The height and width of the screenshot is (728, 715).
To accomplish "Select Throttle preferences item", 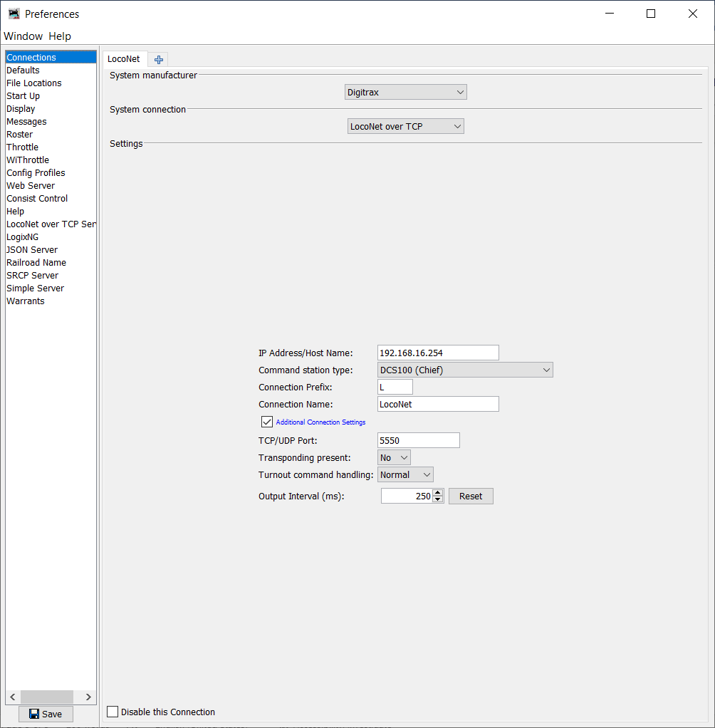I will (51, 147).
